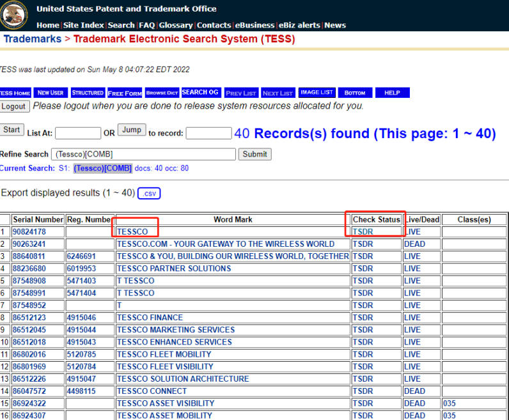Open TESSCO & YOU word mark link
Viewport: 509px width, 420px height.
point(233,256)
